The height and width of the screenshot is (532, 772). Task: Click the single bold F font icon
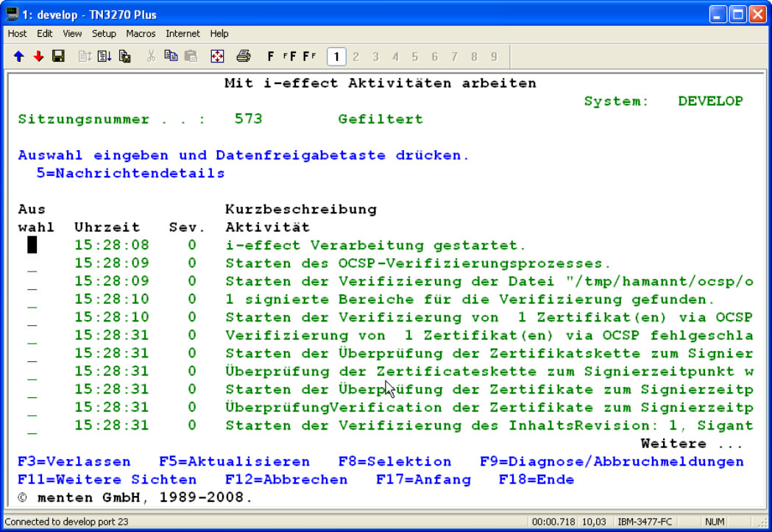coord(271,57)
